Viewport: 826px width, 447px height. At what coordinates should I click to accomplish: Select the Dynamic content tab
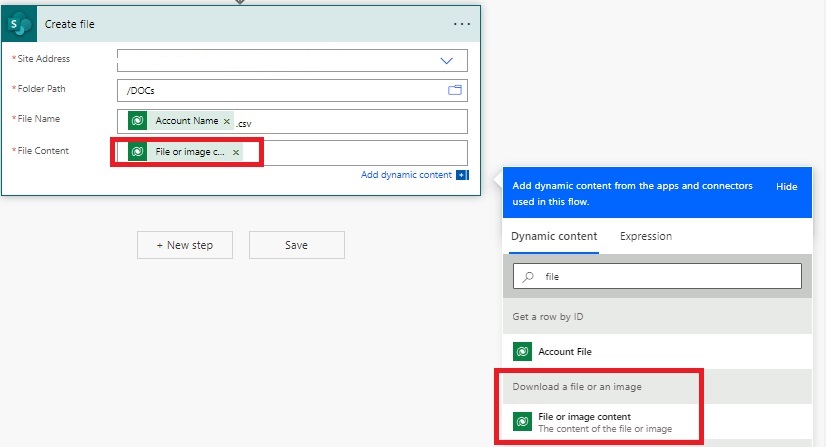coord(554,236)
